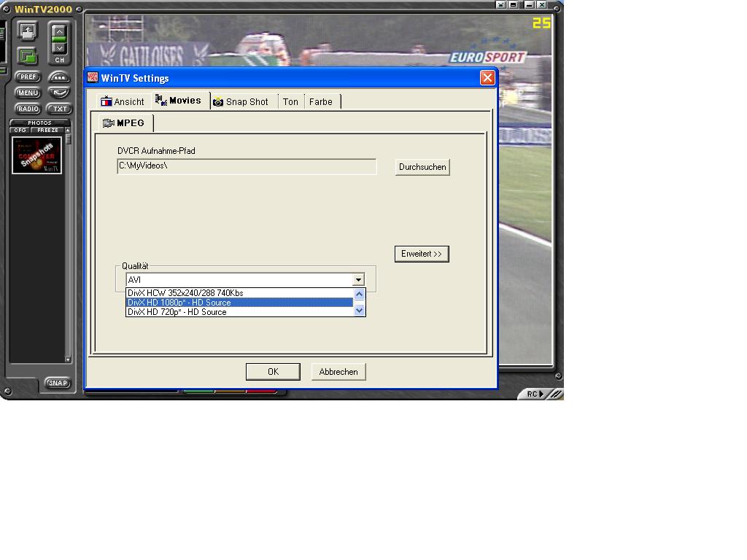Click the round arrow button left of WinTV2000 title

7,9
